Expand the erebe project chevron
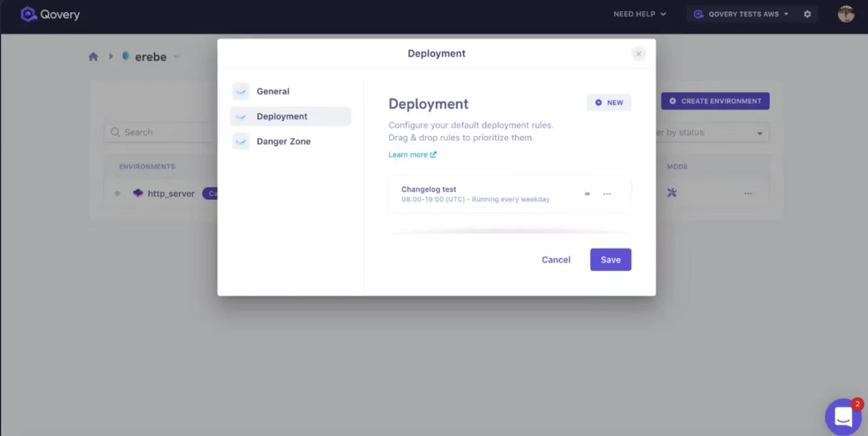Image resolution: width=868 pixels, height=436 pixels. [177, 56]
